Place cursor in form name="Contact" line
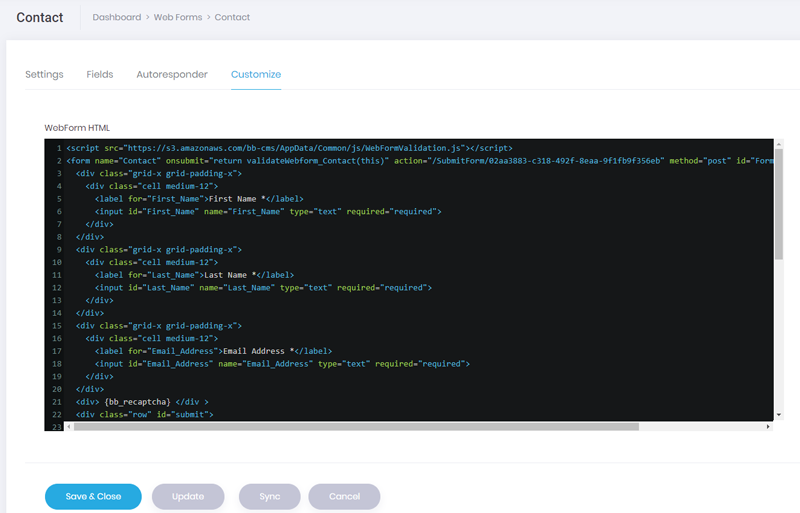This screenshot has width=800, height=513. 419,161
